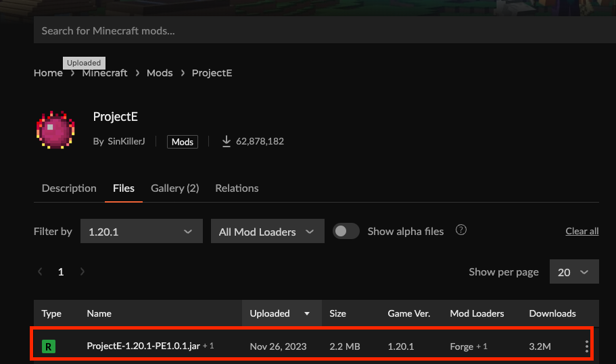Select the Files tab

click(124, 188)
